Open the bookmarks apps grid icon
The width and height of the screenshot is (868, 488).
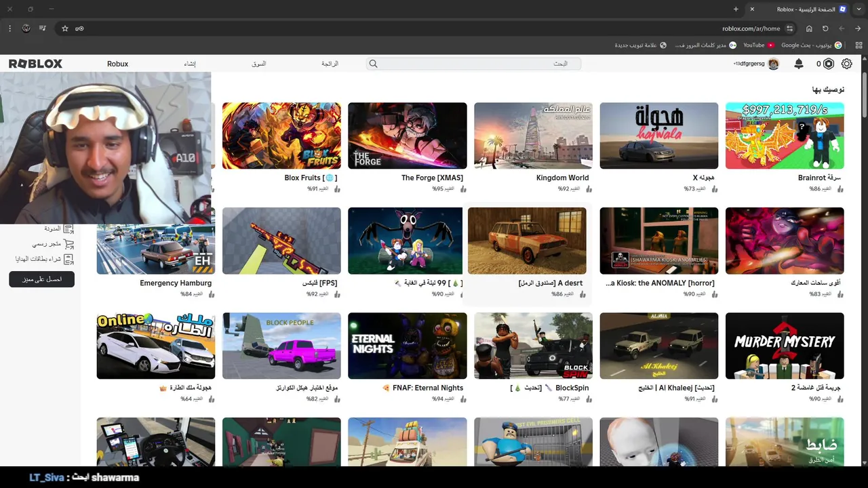tap(857, 45)
